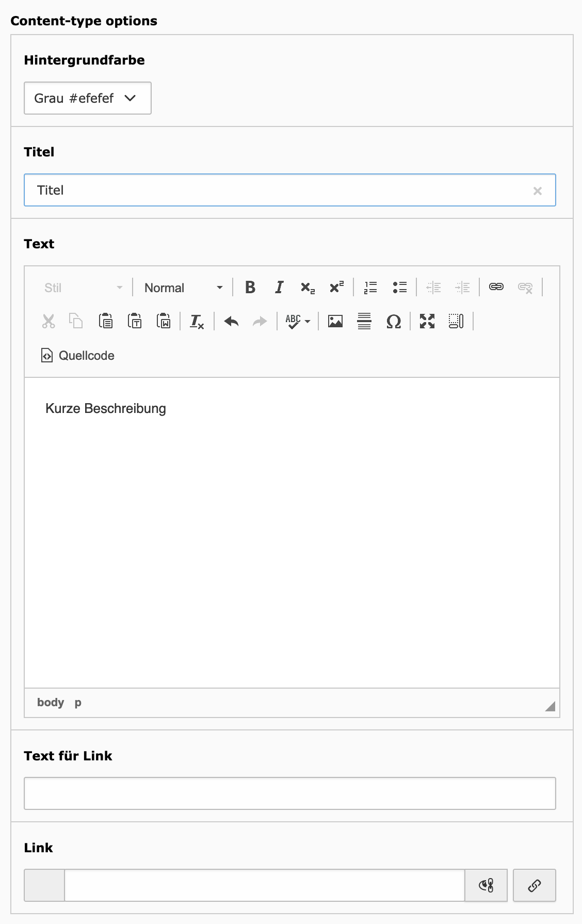Apply subscript formatting
Viewport: 582px width, 924px height.
point(308,288)
